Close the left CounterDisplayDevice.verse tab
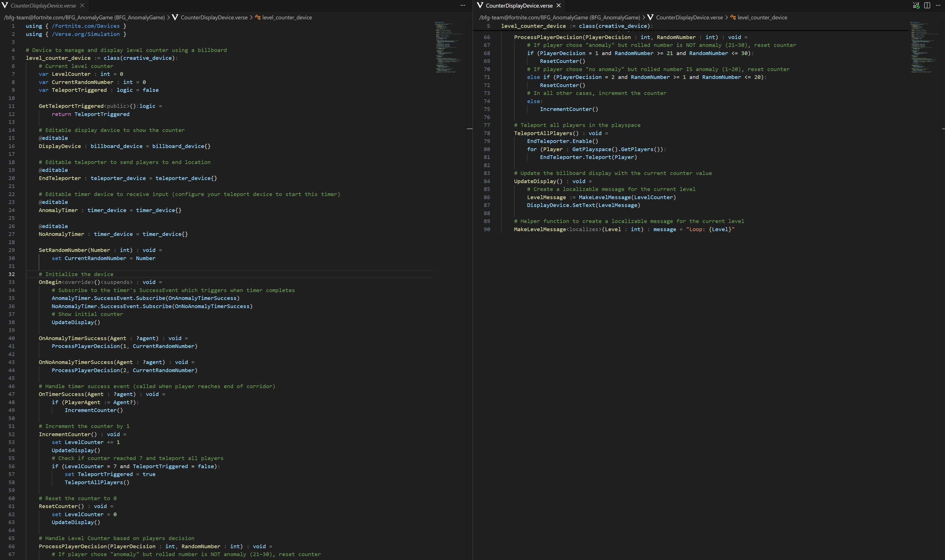 (82, 5)
